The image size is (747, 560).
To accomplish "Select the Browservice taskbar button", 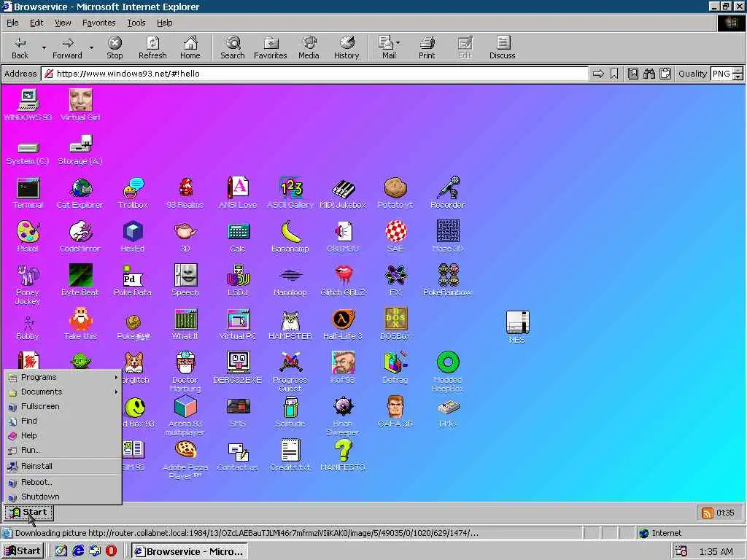I will [190, 551].
